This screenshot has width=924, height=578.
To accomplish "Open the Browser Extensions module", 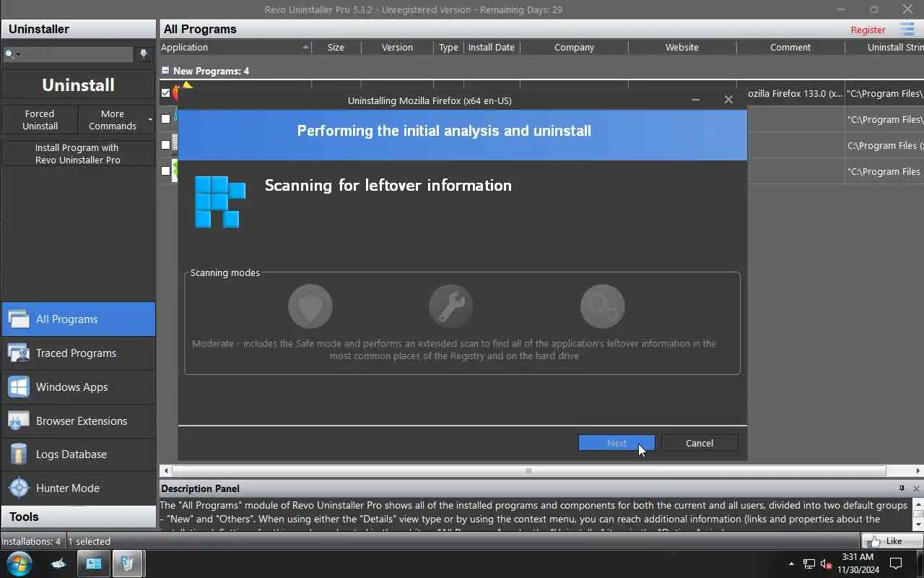I will [x=78, y=421].
